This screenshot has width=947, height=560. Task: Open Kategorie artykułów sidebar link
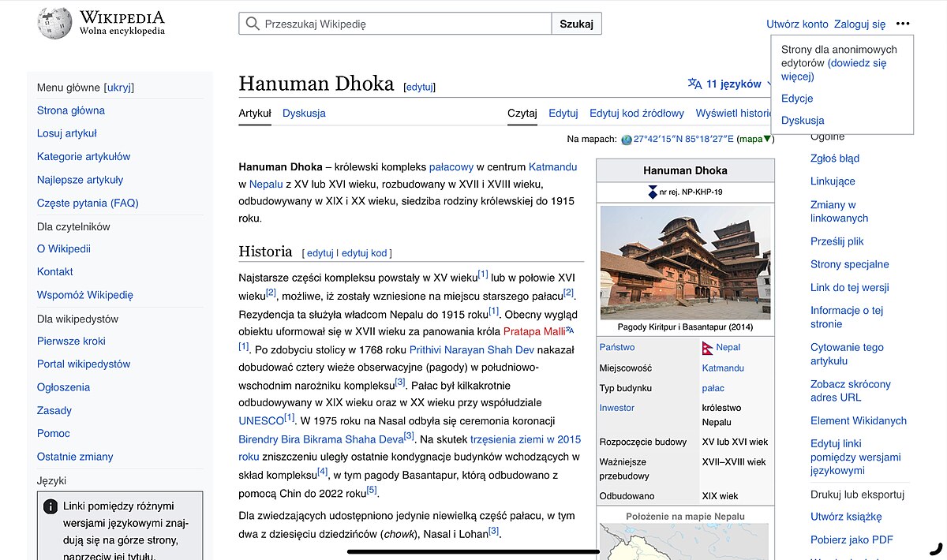(x=84, y=156)
